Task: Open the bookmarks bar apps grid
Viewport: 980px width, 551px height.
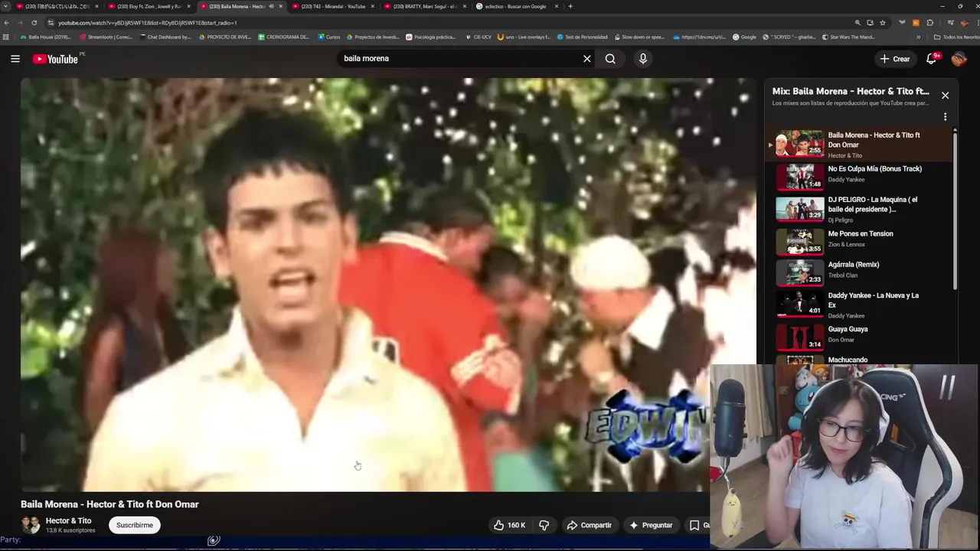Action: click(6, 37)
